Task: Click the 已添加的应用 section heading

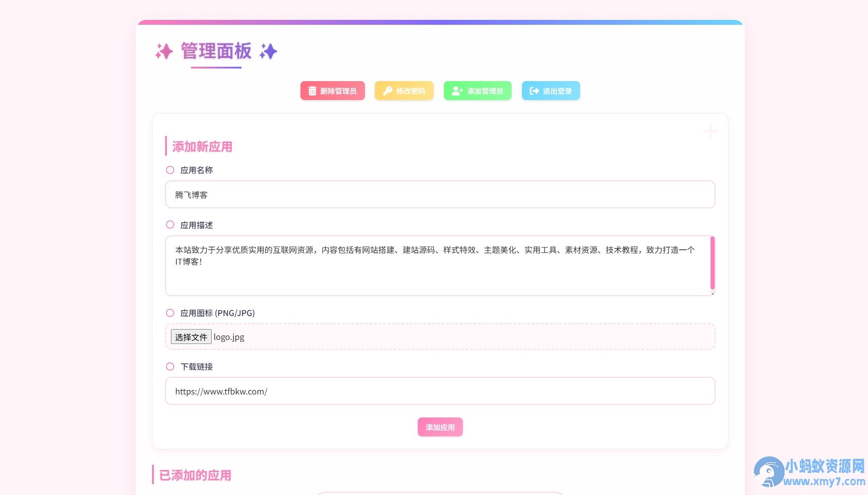Action: click(195, 475)
